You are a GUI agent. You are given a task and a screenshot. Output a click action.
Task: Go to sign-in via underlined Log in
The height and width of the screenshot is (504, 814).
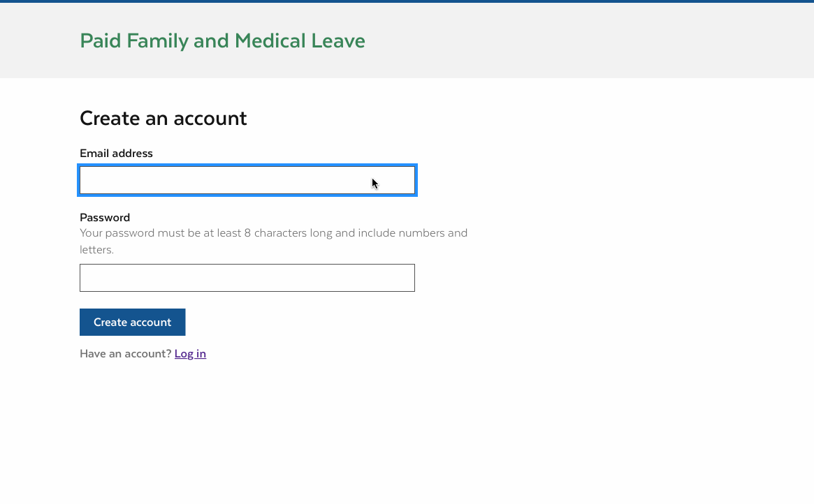click(190, 353)
